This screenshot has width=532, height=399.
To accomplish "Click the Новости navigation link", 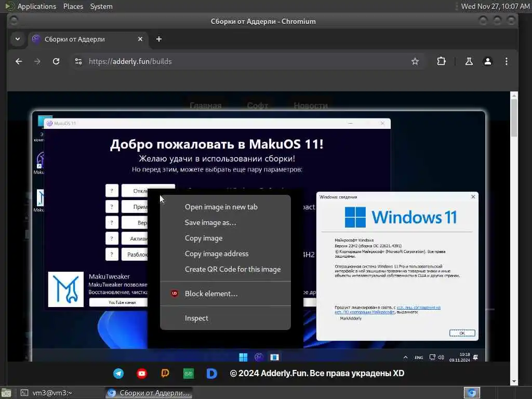I will [311, 105].
